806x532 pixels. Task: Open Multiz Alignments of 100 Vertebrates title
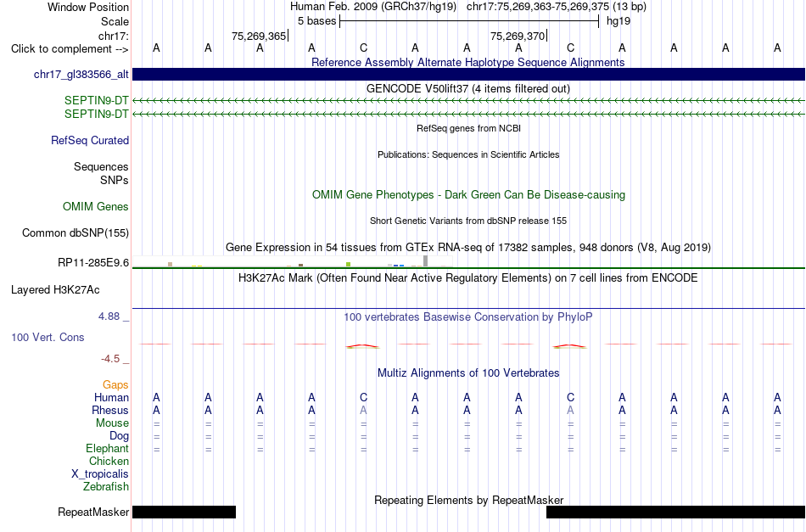tap(468, 372)
